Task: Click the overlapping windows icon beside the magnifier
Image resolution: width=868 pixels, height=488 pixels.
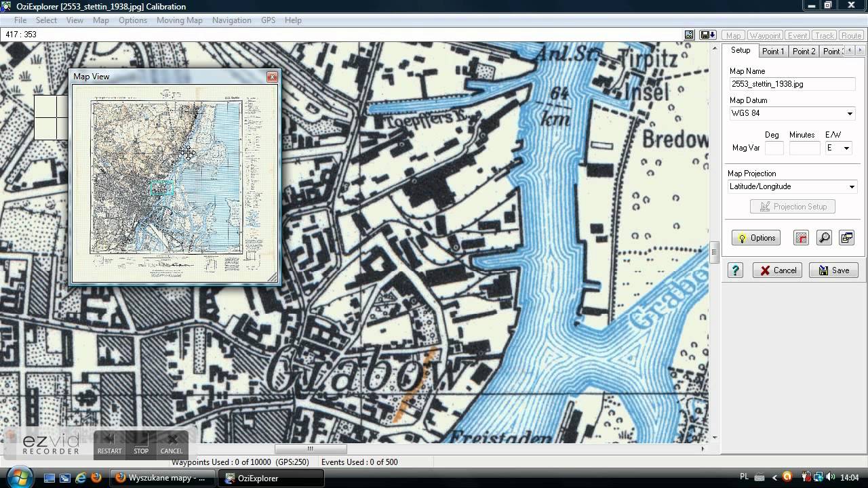Action: (x=846, y=238)
